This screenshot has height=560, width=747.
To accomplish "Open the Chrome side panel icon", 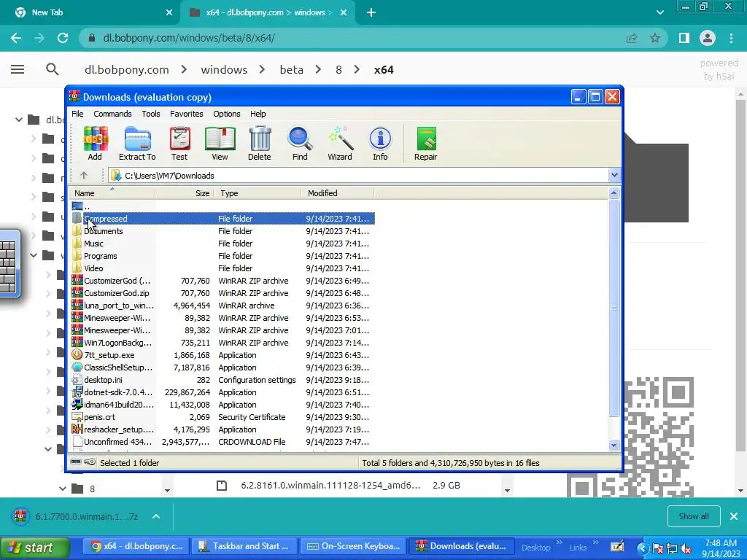I will [684, 38].
